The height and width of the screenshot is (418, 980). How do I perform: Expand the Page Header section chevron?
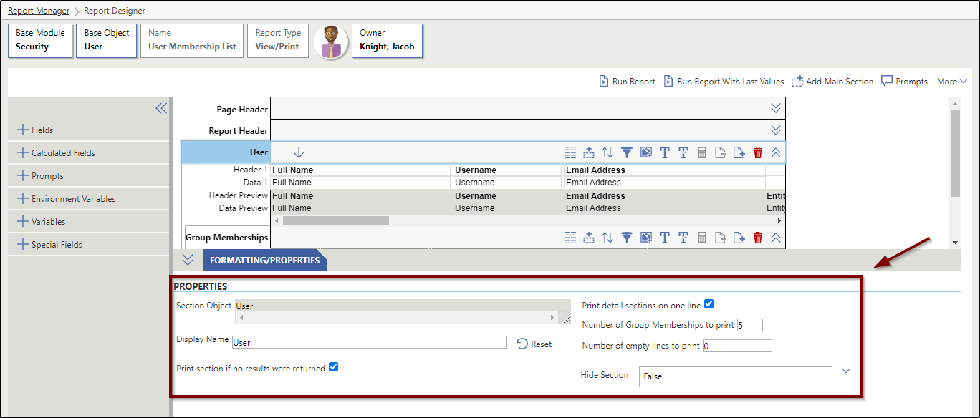pyautogui.click(x=775, y=108)
